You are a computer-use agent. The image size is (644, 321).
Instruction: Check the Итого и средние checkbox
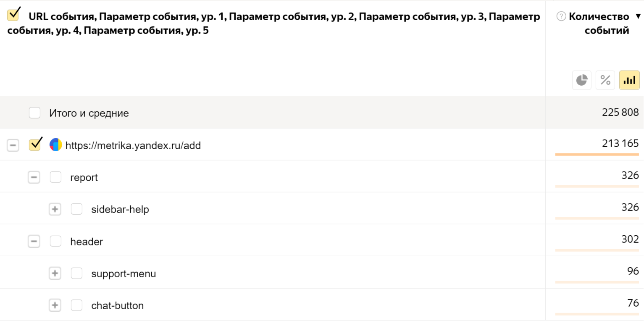tap(34, 113)
